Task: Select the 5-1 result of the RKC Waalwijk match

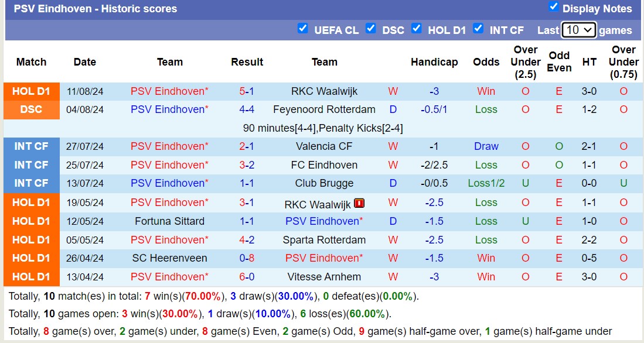Action: 247,91
